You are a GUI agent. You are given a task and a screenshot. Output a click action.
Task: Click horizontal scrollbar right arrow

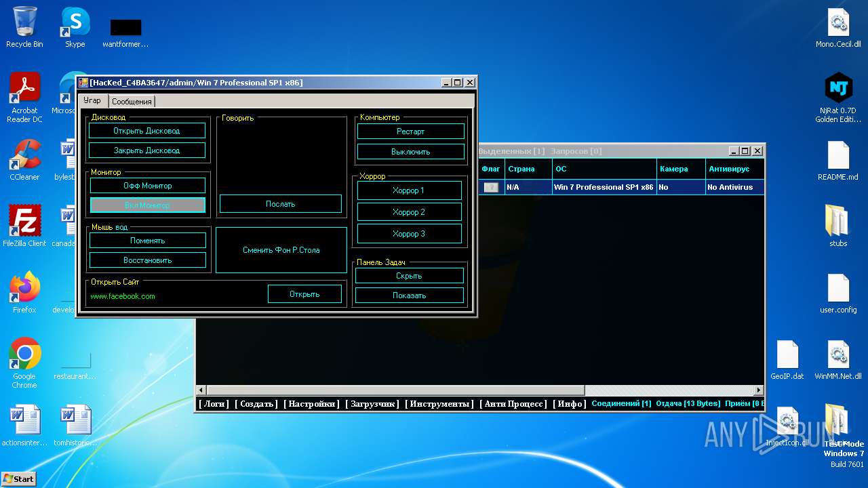click(759, 390)
